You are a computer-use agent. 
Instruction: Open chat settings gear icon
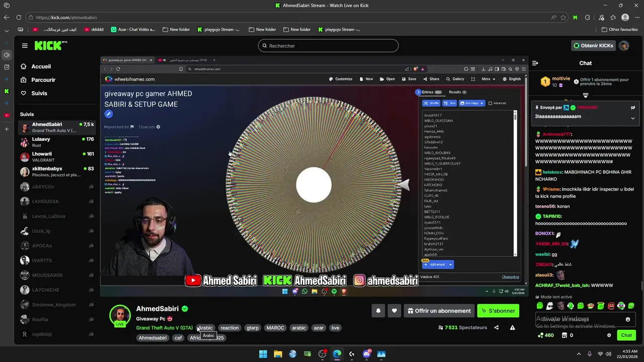609,335
